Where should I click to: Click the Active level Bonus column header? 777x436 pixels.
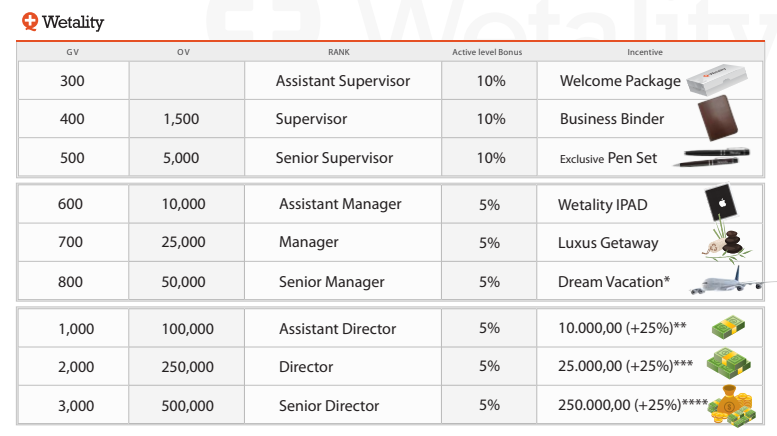[x=488, y=52]
